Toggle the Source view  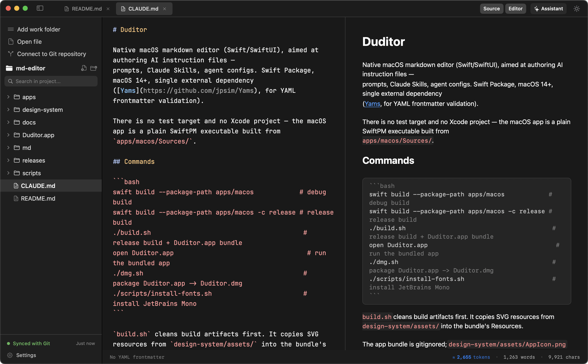(x=491, y=9)
